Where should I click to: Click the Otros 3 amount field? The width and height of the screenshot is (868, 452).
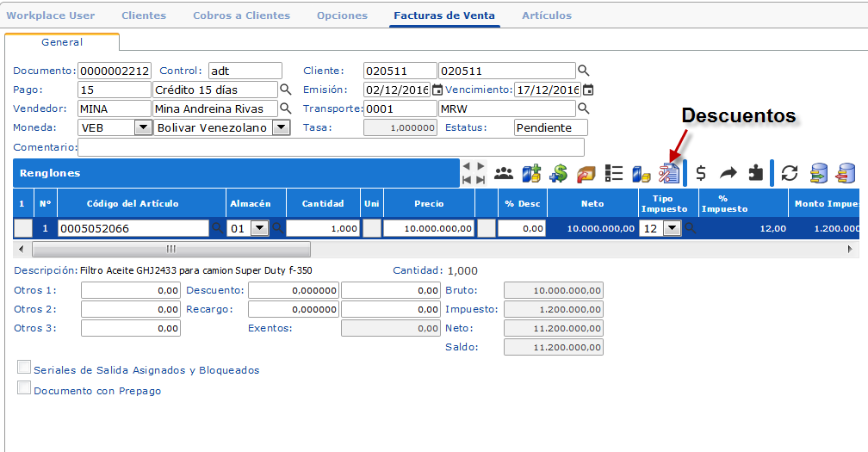tap(131, 328)
